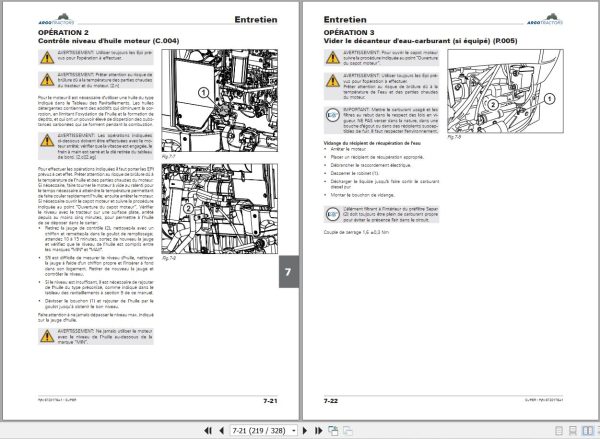The width and height of the screenshot is (600, 439).
Task: Click the page number 7-22 footer
Action: pyautogui.click(x=331, y=401)
